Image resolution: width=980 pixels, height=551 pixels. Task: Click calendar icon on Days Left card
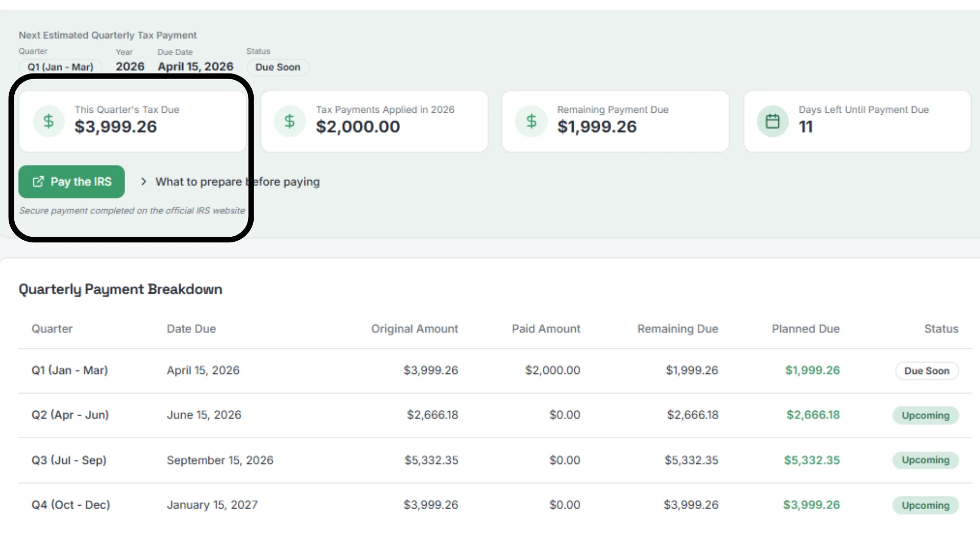point(773,121)
